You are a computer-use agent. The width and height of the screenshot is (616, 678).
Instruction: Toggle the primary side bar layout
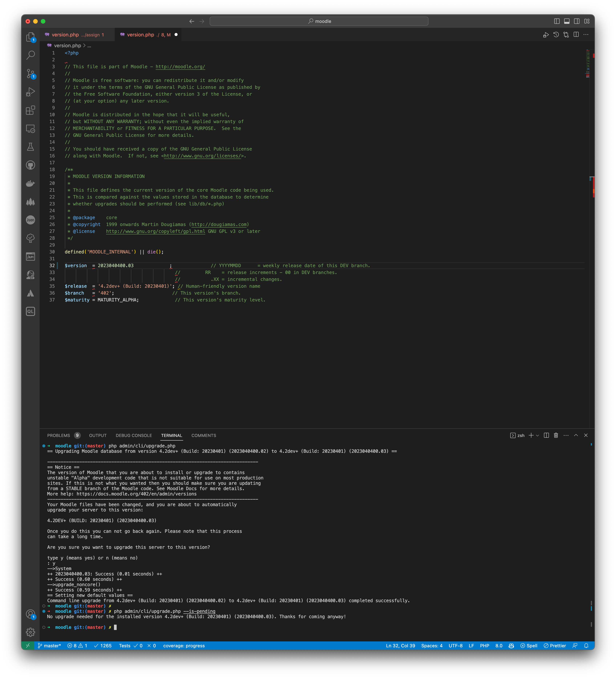[x=557, y=21]
